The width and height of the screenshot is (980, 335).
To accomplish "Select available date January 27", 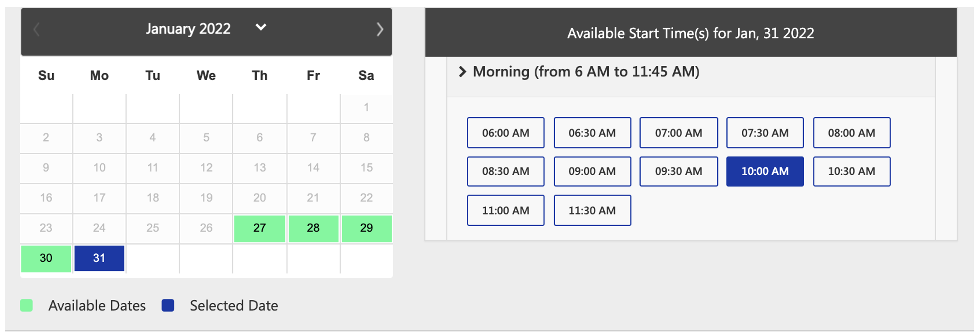I will [259, 228].
